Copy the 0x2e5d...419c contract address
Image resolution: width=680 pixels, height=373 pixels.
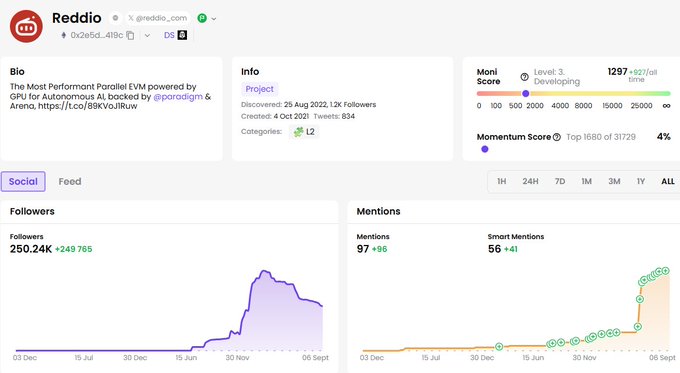pyautogui.click(x=130, y=36)
